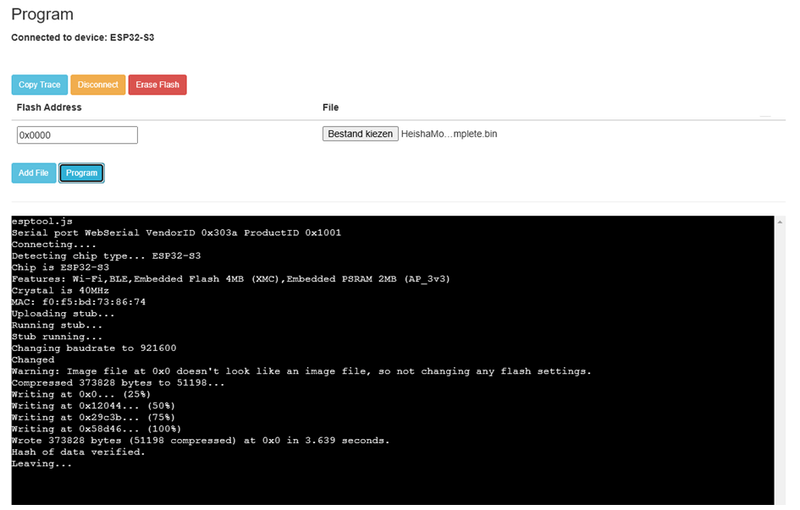The height and width of the screenshot is (510, 800).
Task: Click 'Writing at 0x58d46... (100%)' line
Action: coord(96,429)
